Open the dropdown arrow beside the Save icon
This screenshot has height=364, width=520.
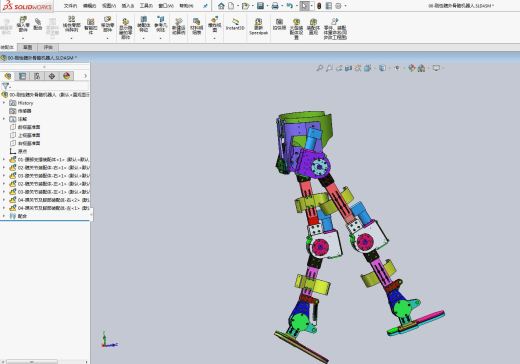(x=267, y=6)
